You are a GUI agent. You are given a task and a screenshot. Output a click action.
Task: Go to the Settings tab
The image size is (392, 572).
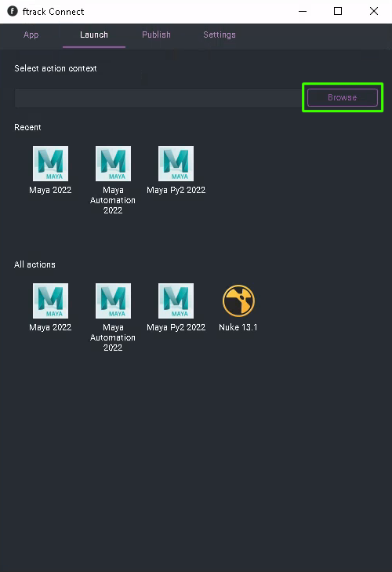pos(220,35)
